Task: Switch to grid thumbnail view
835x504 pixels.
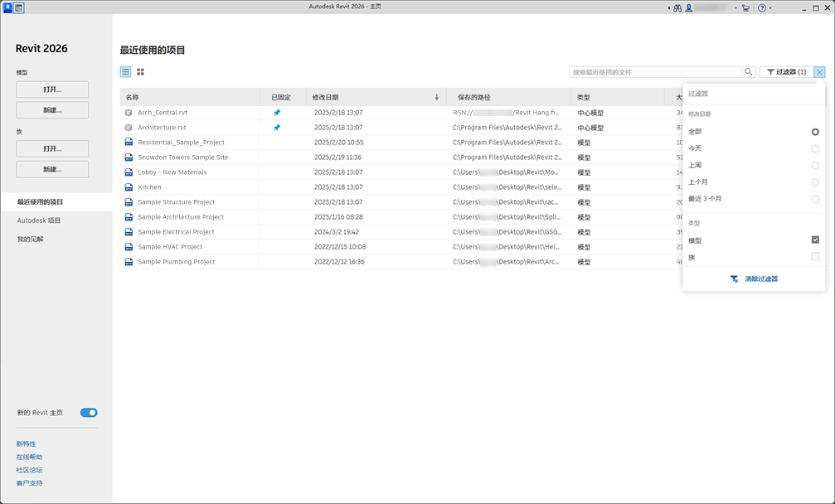Action: coord(141,72)
